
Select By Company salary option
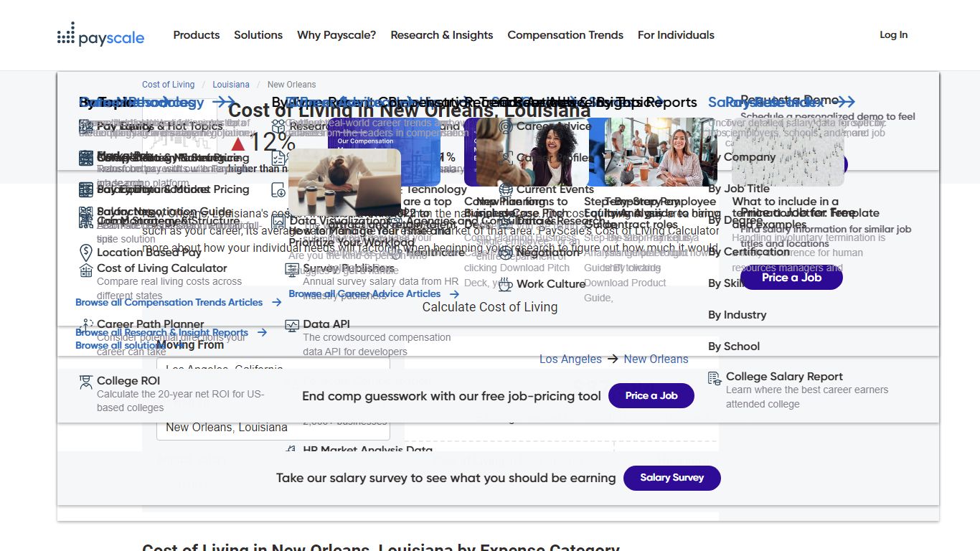[742, 157]
